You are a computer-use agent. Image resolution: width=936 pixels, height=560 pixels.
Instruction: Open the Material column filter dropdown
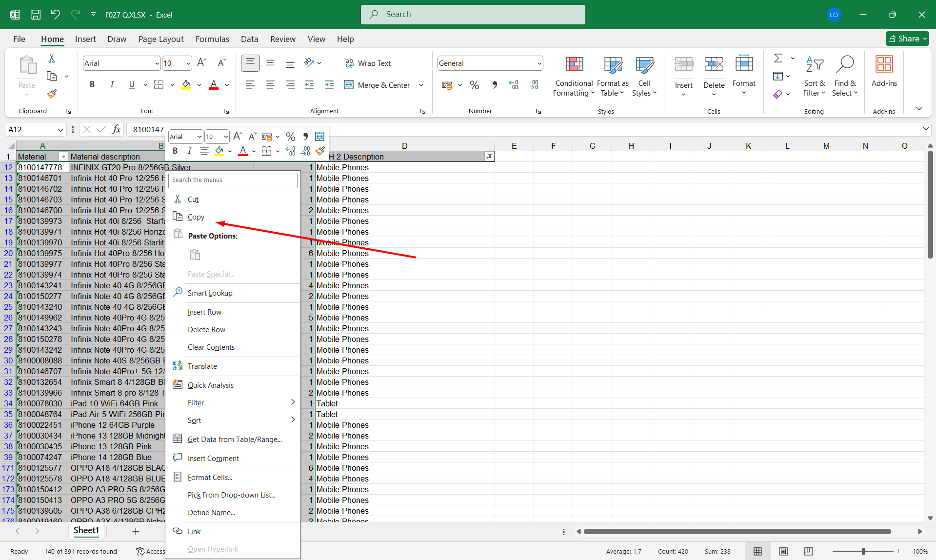pyautogui.click(x=63, y=157)
